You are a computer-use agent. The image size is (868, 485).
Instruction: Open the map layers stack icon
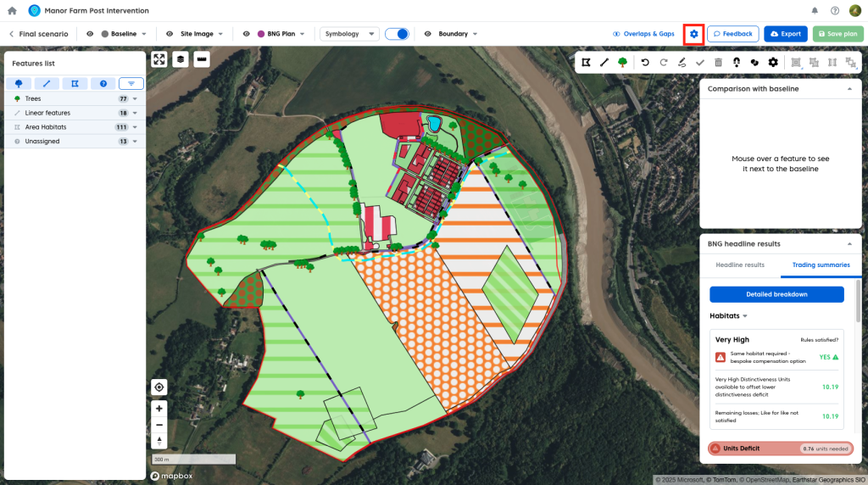180,59
